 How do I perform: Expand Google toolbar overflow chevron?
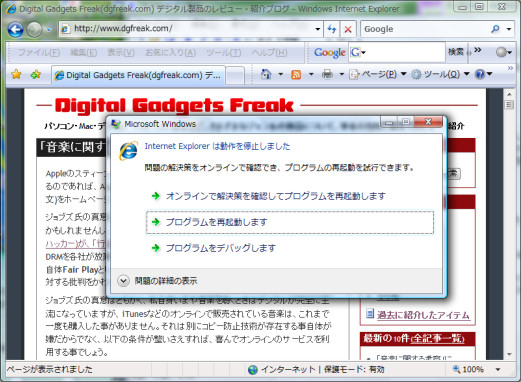click(478, 50)
